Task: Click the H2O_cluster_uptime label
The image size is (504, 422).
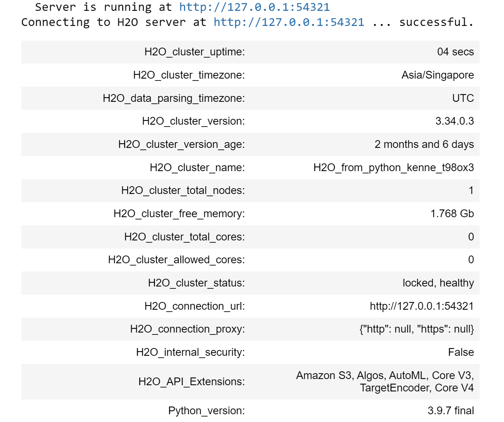Action: 194,52
